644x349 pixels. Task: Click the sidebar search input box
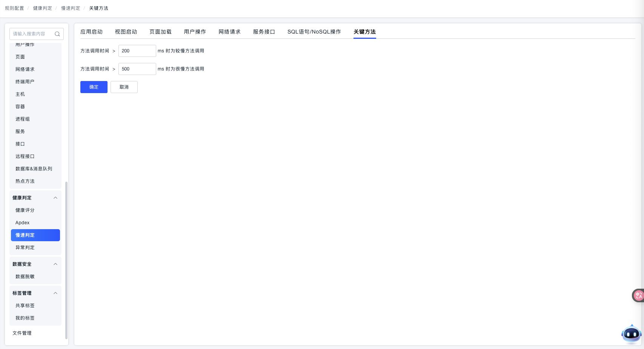[32, 34]
